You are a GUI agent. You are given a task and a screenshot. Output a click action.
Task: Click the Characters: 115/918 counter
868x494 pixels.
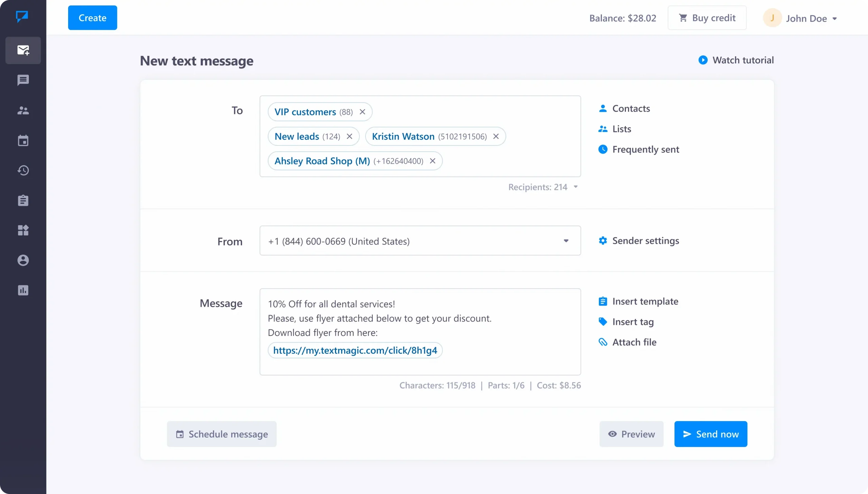click(437, 386)
